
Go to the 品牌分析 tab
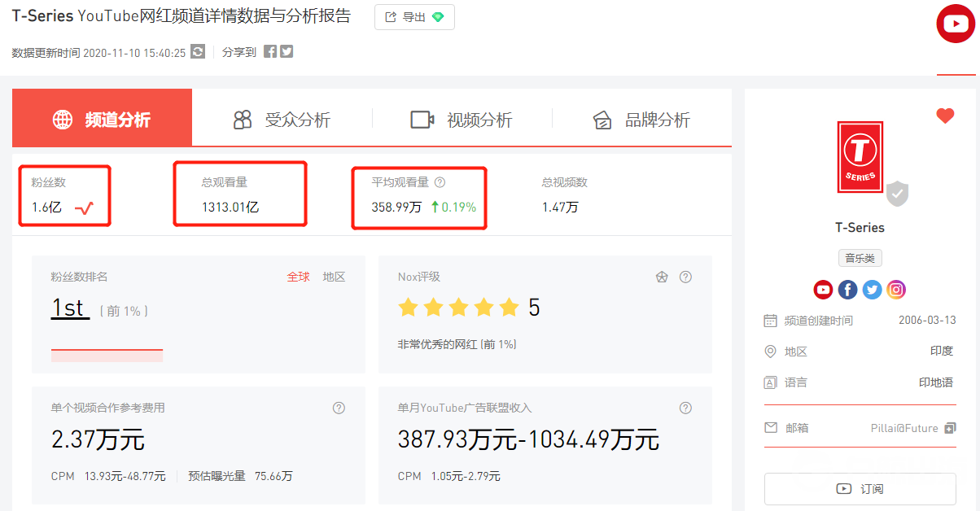point(641,120)
